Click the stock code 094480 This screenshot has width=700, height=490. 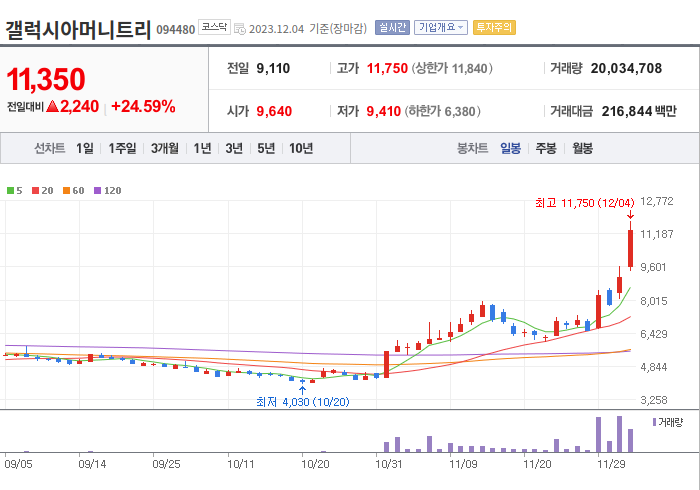click(175, 30)
